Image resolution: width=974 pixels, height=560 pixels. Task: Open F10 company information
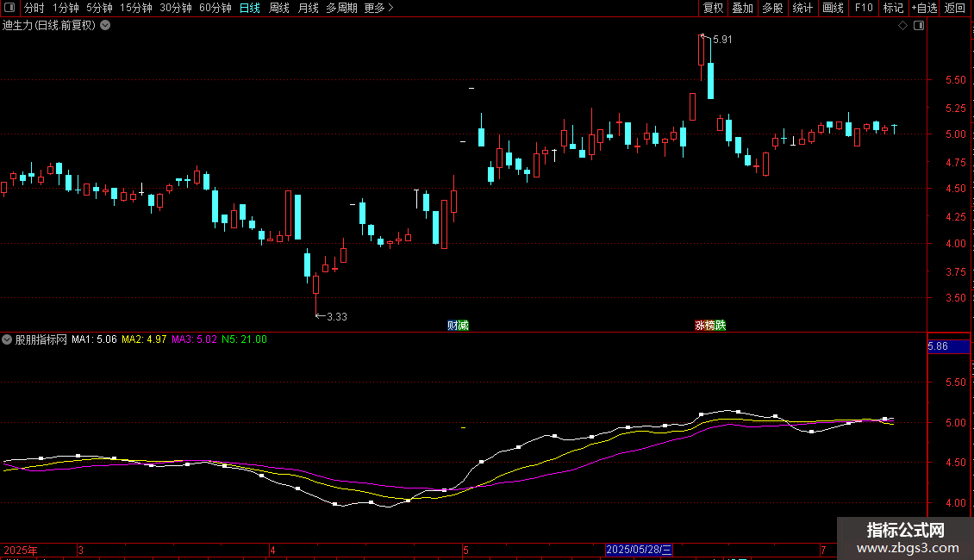click(864, 8)
